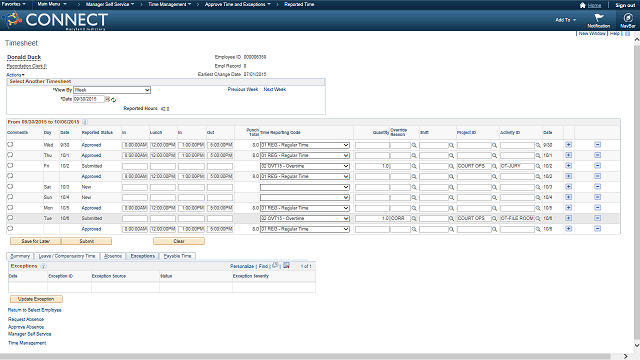Click the Save for Later button
Screen dimensions: 640x360
pos(36,241)
